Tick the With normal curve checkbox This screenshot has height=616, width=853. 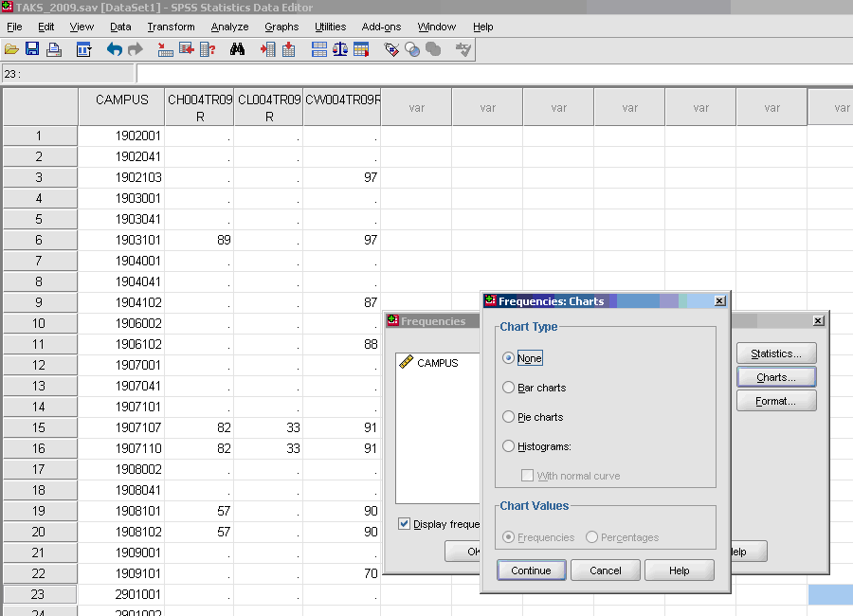tap(527, 476)
